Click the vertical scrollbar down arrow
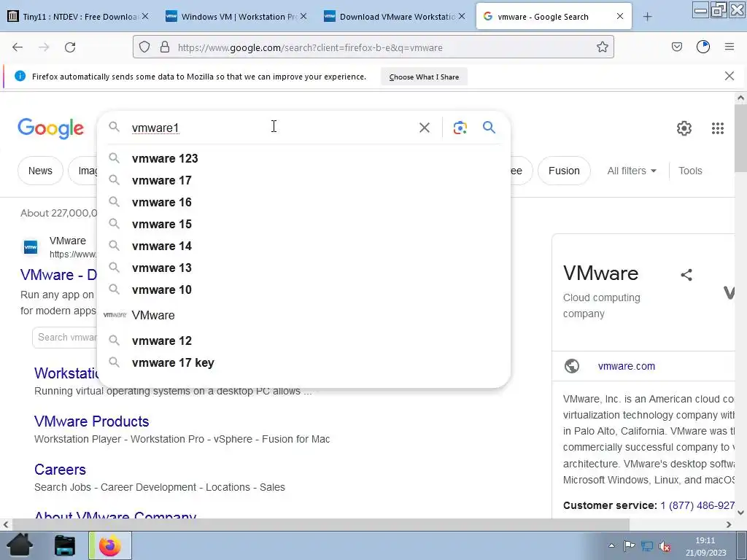This screenshot has width=747, height=560. coord(740,513)
